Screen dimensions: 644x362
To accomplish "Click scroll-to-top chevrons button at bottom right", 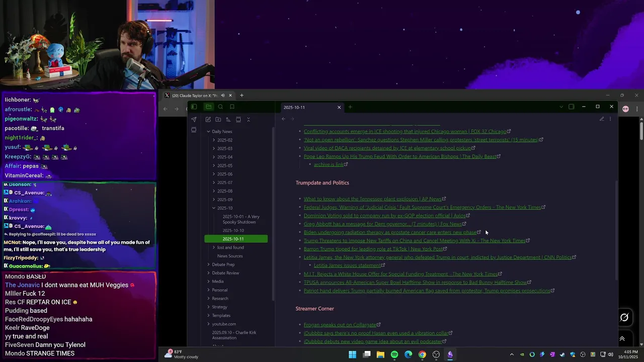I will click(622, 339).
